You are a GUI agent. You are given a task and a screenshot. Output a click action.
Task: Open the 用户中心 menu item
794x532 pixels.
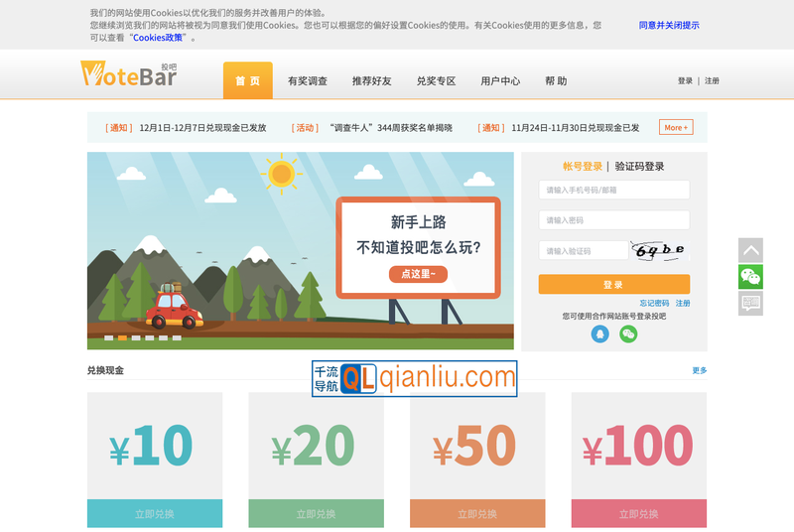[x=500, y=81]
